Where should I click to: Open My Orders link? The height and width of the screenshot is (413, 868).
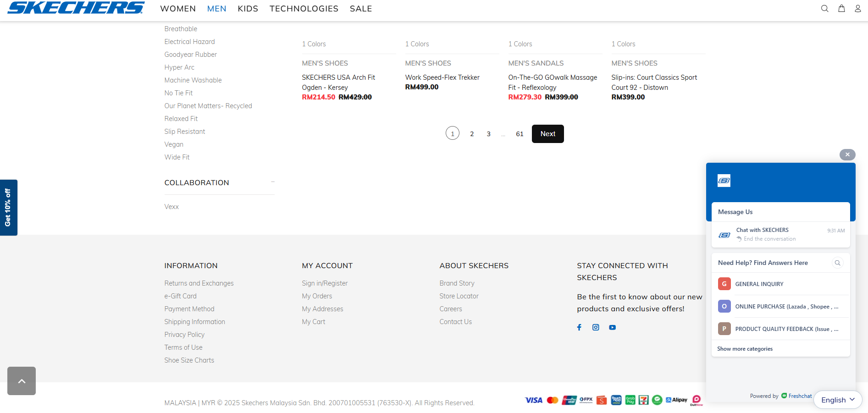coord(317,296)
